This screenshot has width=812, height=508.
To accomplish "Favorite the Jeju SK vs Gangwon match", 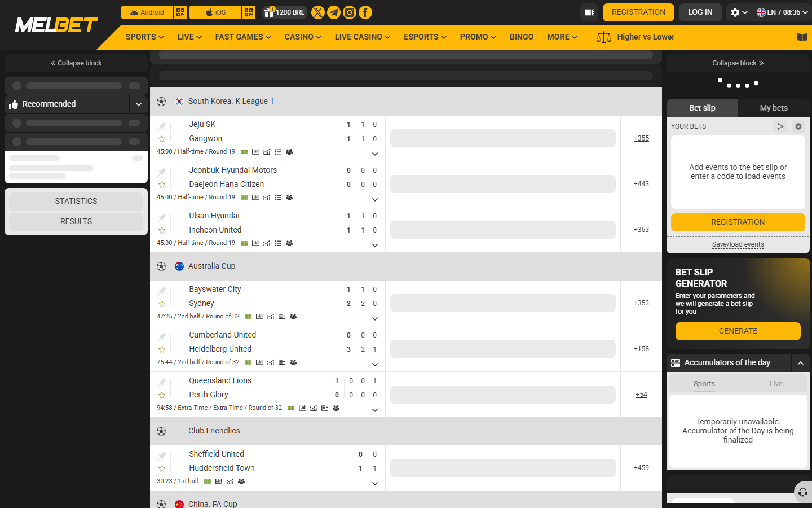I will tap(162, 139).
